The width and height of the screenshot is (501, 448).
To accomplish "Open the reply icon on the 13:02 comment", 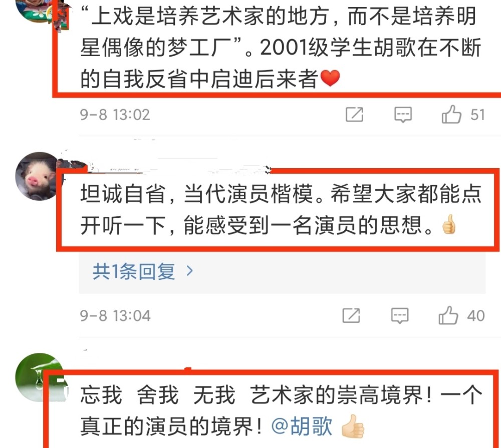I will 403,114.
